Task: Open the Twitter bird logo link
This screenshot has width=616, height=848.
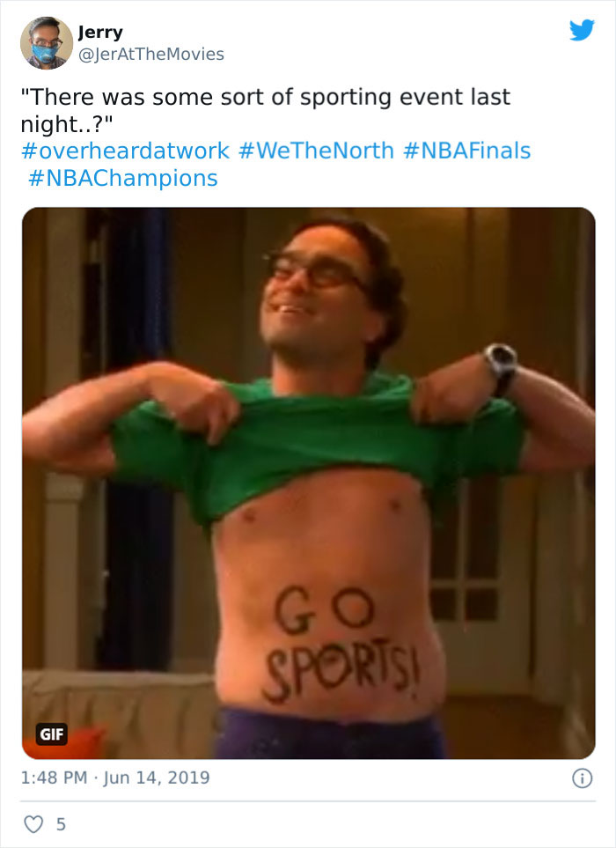Action: coord(582,30)
